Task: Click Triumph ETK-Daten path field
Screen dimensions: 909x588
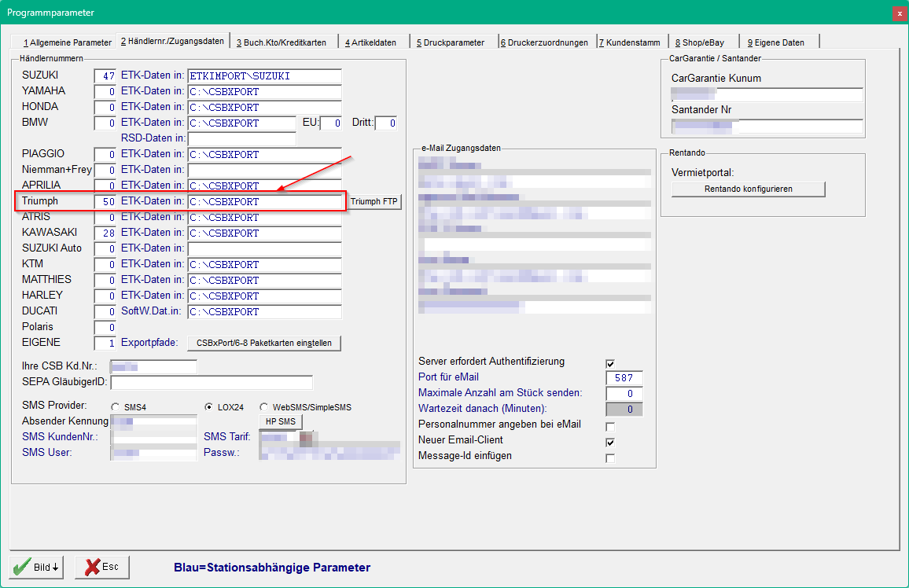Action: coord(264,201)
